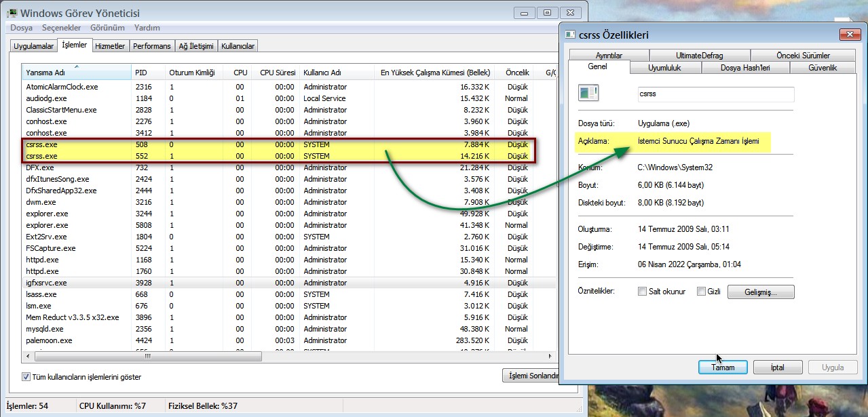Open the Seçenekler menu

click(x=61, y=28)
